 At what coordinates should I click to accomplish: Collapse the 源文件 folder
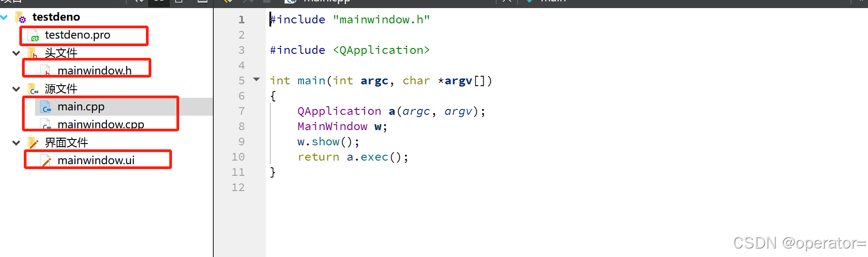coord(16,89)
